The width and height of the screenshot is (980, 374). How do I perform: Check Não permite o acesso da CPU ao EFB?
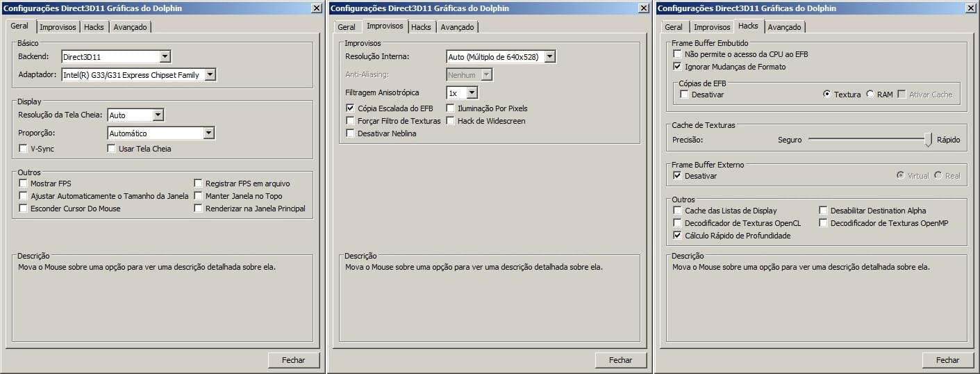(x=678, y=54)
